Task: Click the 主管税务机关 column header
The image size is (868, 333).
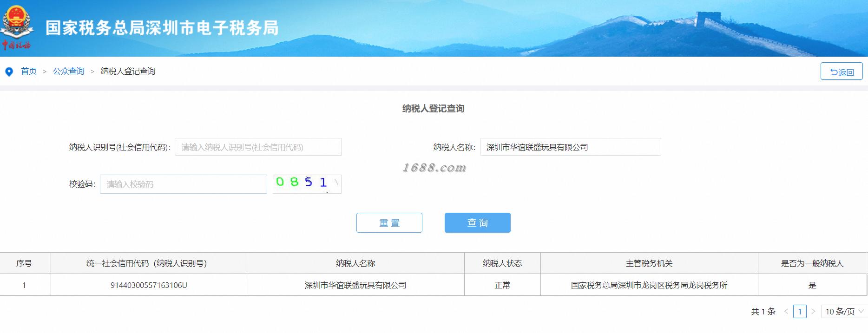Action: point(649,263)
